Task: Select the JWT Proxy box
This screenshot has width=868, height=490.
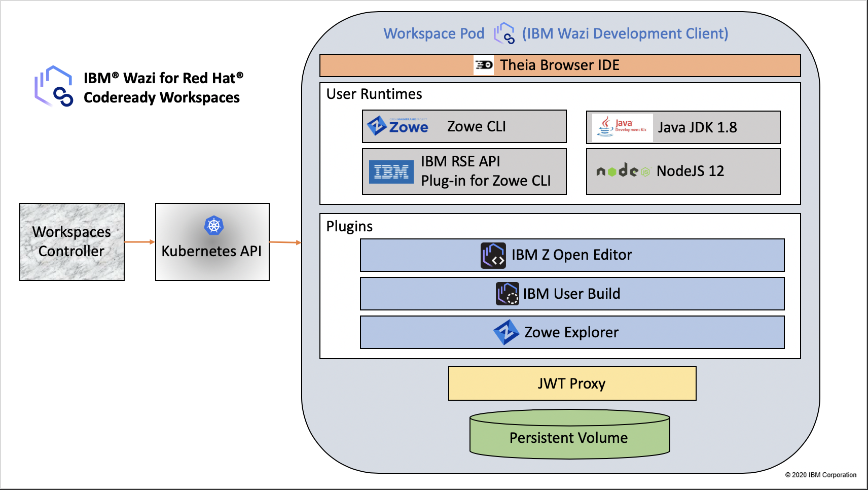Action: (x=572, y=383)
